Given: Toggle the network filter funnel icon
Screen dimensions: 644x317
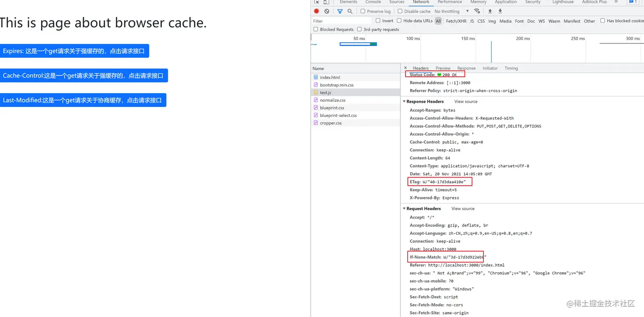Looking at the screenshot, I should (x=340, y=11).
